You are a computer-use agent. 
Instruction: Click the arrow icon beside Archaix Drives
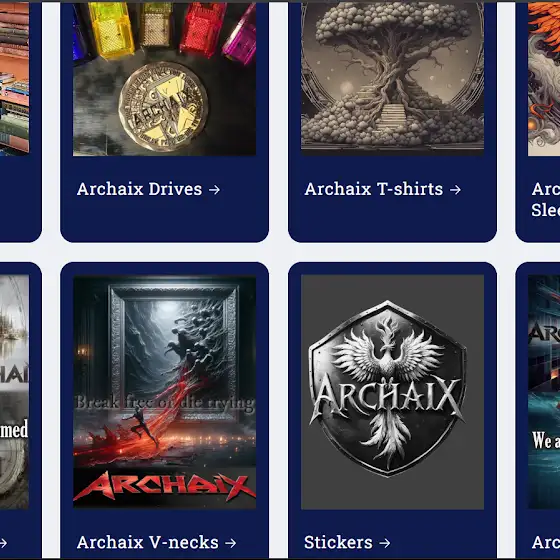(x=214, y=190)
